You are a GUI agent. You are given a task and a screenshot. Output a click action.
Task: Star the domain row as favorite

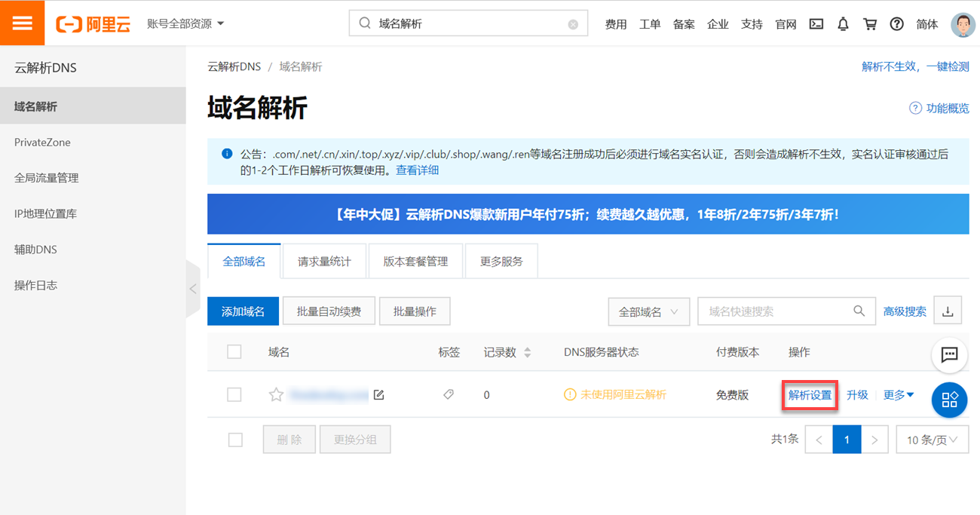tap(277, 394)
